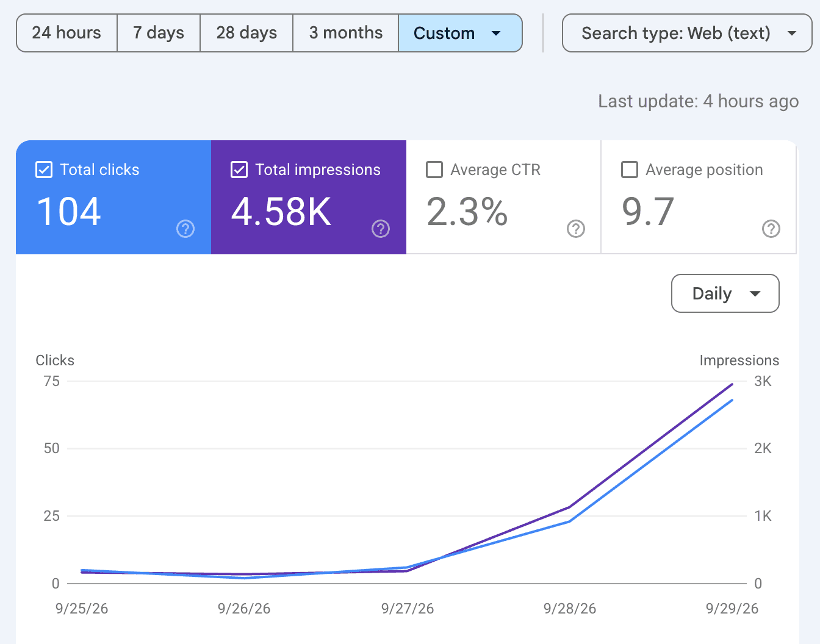This screenshot has height=644, width=820.
Task: Click the 9/28/26 date label
Action: [x=570, y=609]
